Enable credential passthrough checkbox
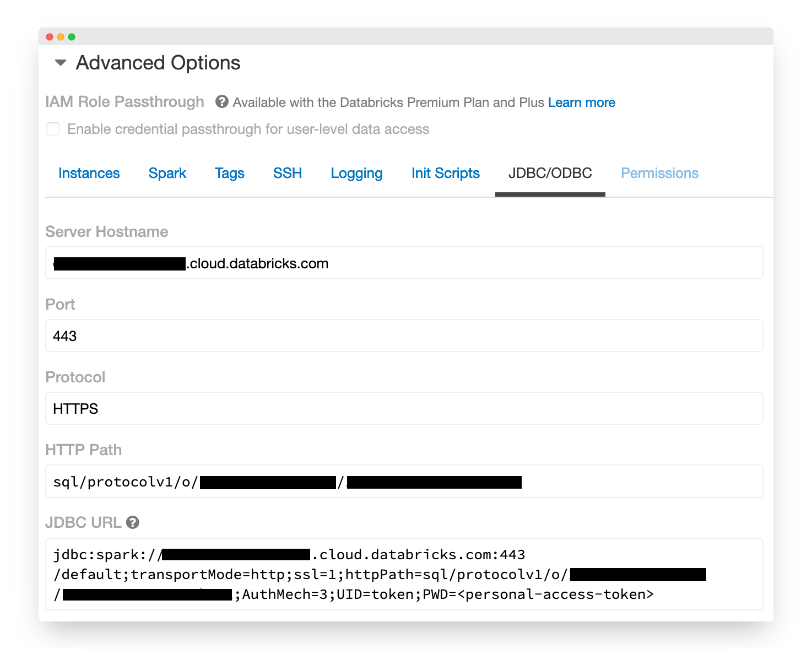 [x=53, y=129]
